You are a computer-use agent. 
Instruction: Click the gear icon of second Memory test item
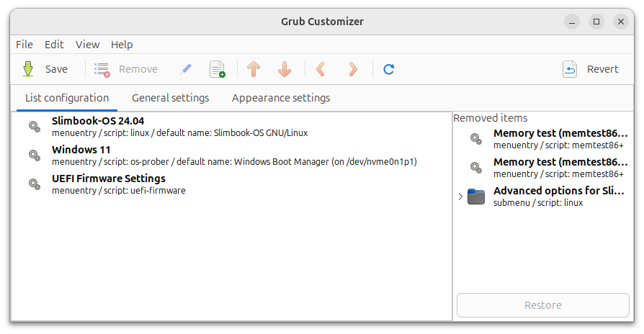point(476,168)
